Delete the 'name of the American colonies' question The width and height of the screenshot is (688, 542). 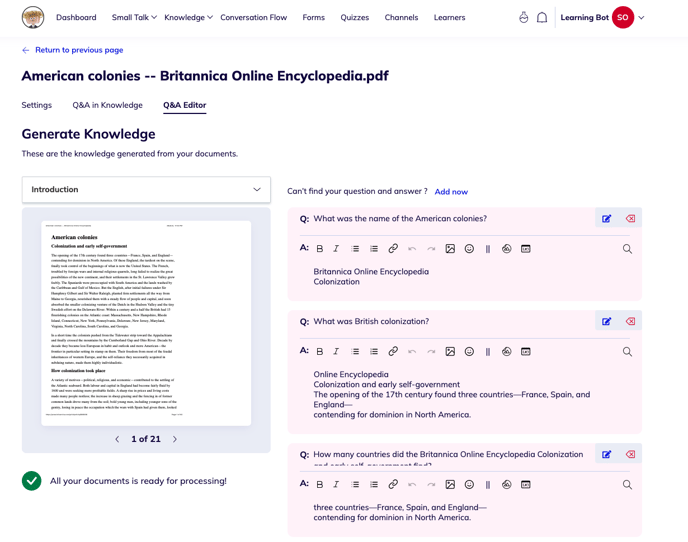pyautogui.click(x=630, y=219)
